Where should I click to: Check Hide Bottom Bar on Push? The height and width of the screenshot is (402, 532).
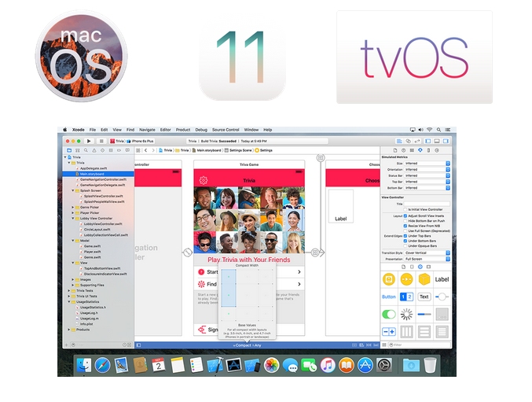click(405, 221)
